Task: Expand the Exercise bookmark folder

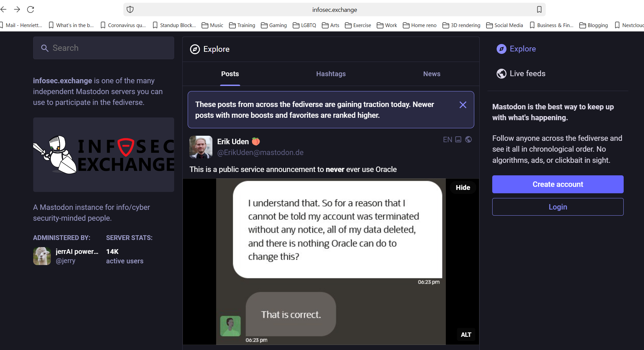Action: [x=358, y=25]
